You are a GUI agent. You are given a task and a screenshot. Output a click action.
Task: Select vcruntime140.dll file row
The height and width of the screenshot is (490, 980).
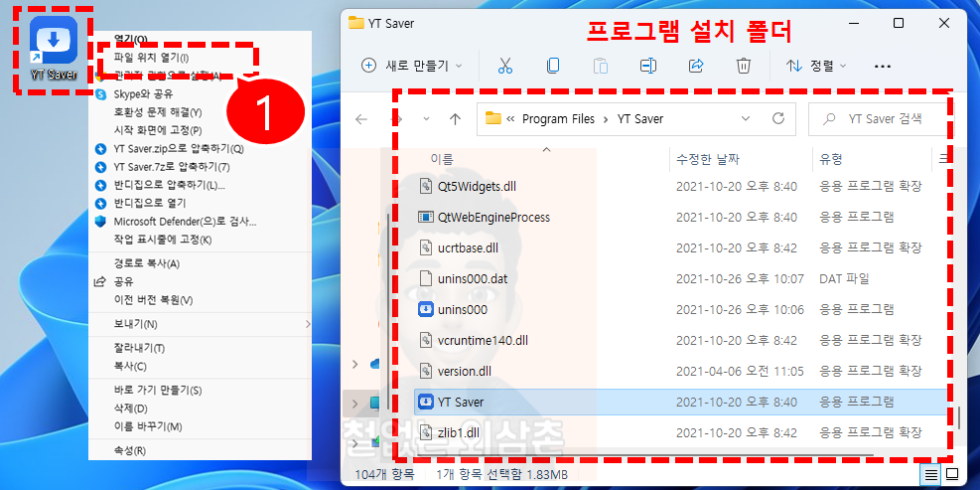[681, 341]
